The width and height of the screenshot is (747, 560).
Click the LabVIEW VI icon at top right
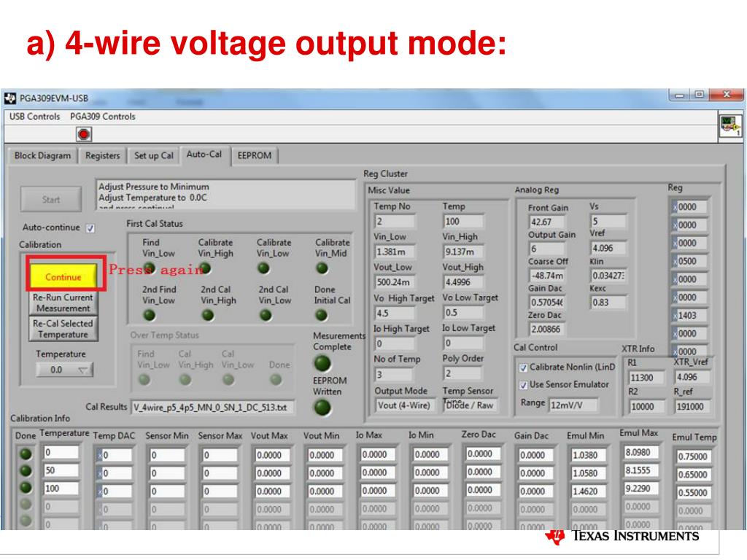coord(729,125)
